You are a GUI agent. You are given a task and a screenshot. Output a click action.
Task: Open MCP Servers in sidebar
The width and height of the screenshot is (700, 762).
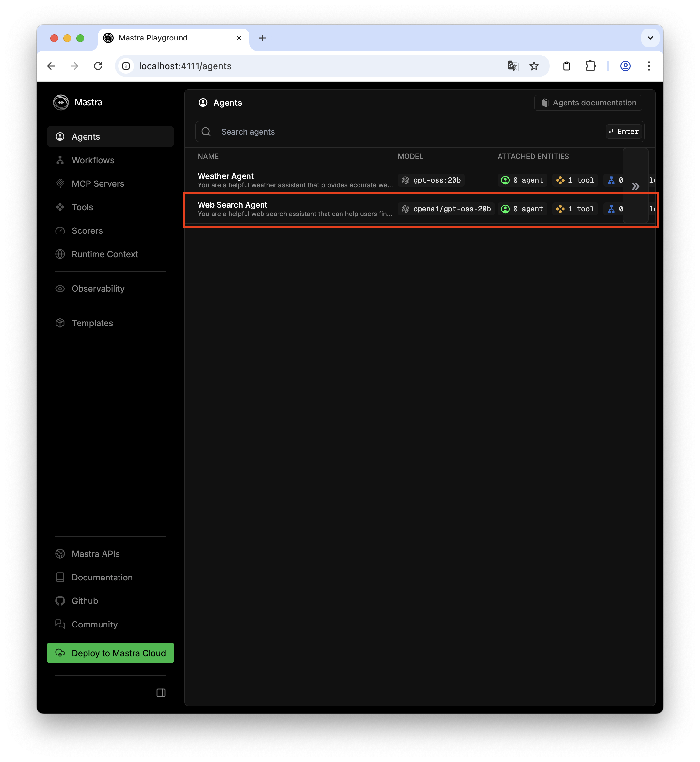(98, 184)
